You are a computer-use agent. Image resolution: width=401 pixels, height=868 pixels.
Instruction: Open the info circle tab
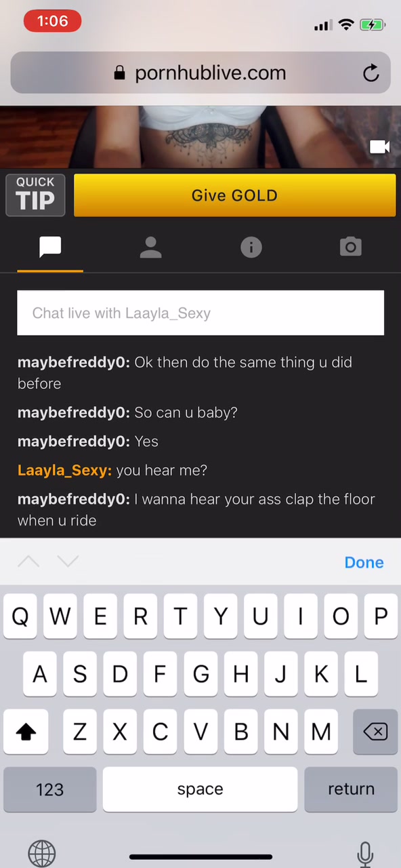pyautogui.click(x=251, y=248)
